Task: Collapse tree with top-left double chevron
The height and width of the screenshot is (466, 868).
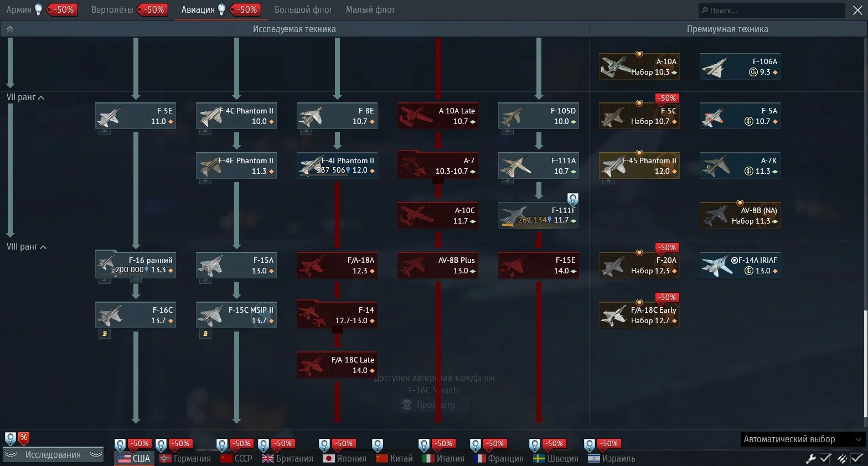Action: (9, 29)
